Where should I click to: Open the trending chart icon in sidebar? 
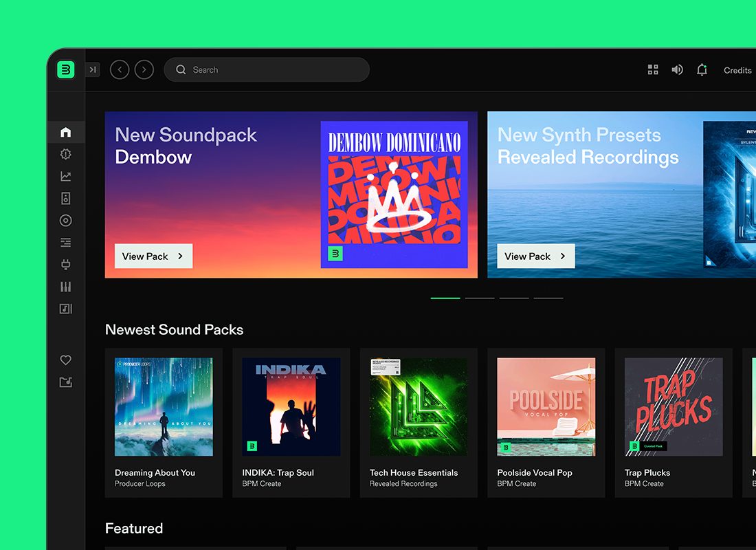coord(66,177)
